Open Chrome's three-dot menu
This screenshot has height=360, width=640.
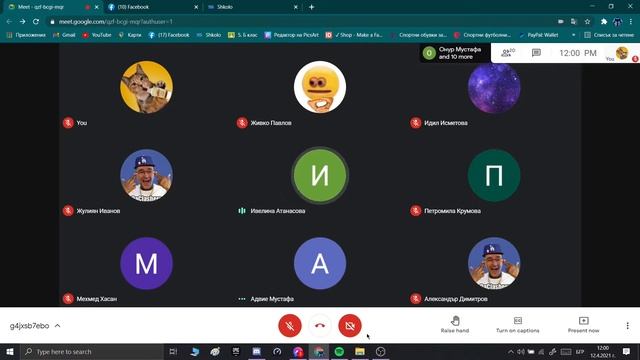click(x=631, y=22)
